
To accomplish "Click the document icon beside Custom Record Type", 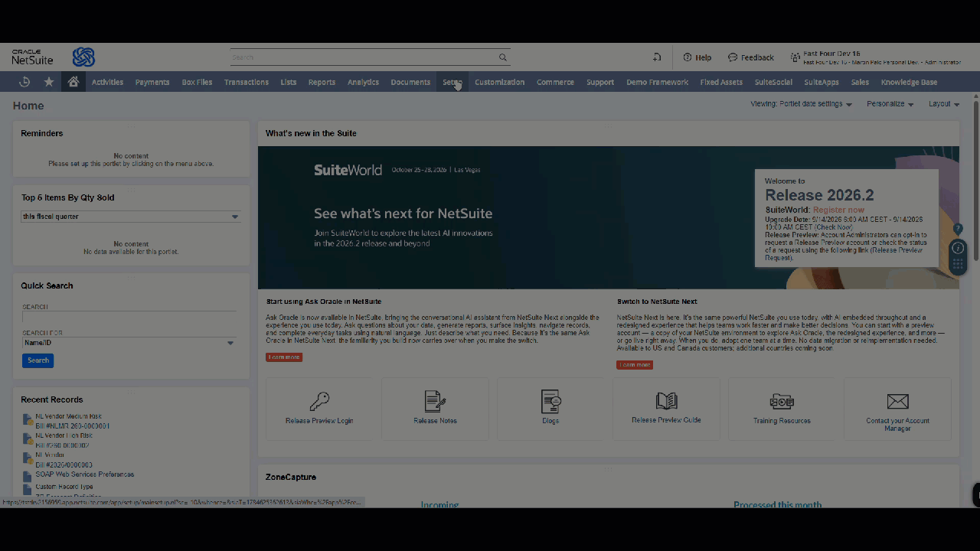I will click(x=28, y=488).
